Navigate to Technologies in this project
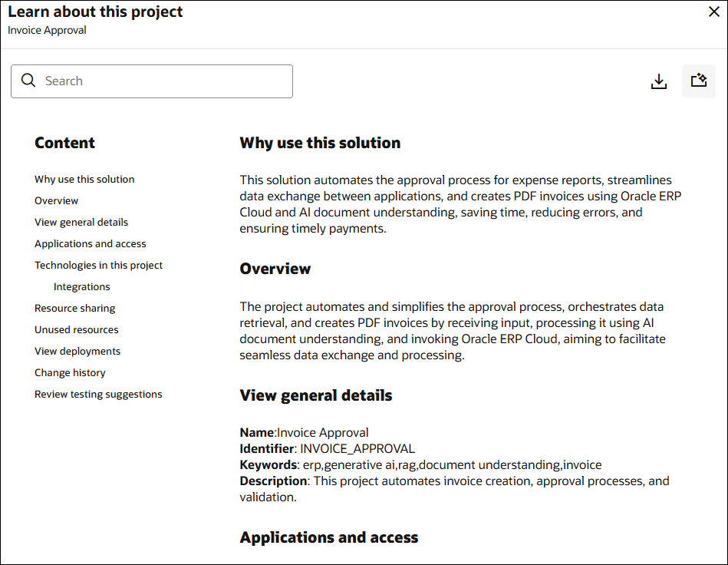 (x=98, y=265)
